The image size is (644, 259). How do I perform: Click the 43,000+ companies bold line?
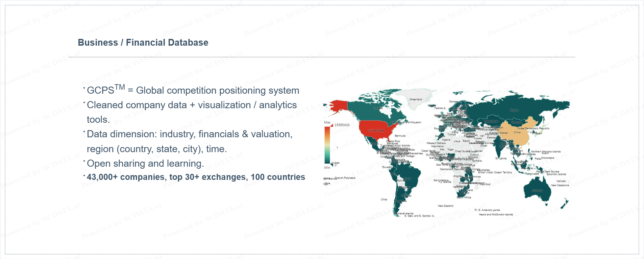[196, 177]
